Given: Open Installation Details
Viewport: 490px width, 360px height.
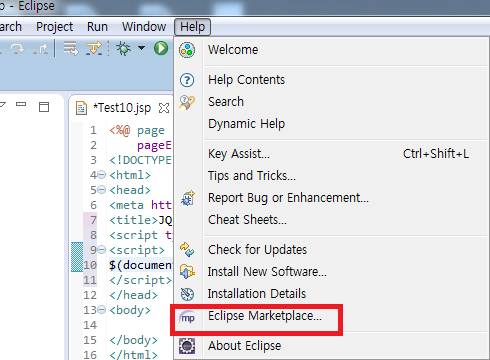Looking at the screenshot, I should pyautogui.click(x=257, y=294).
